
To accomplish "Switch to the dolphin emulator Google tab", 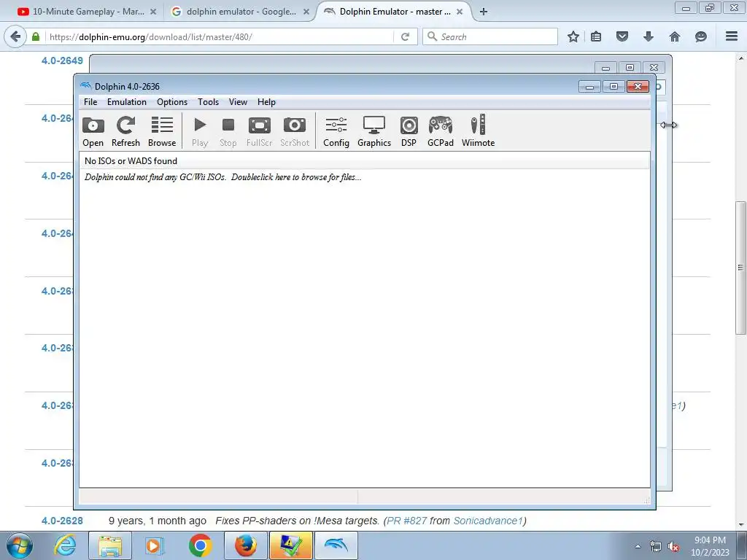I will pyautogui.click(x=233, y=12).
